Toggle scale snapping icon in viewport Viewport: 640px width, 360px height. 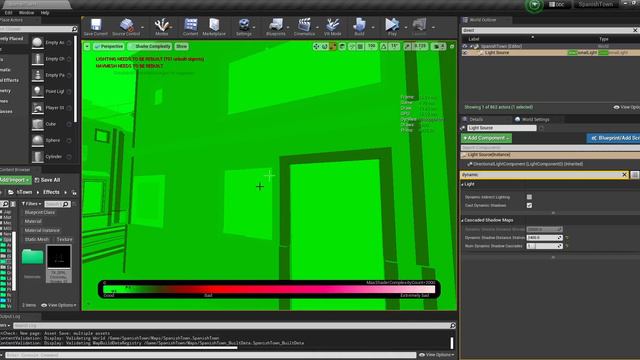coord(407,47)
